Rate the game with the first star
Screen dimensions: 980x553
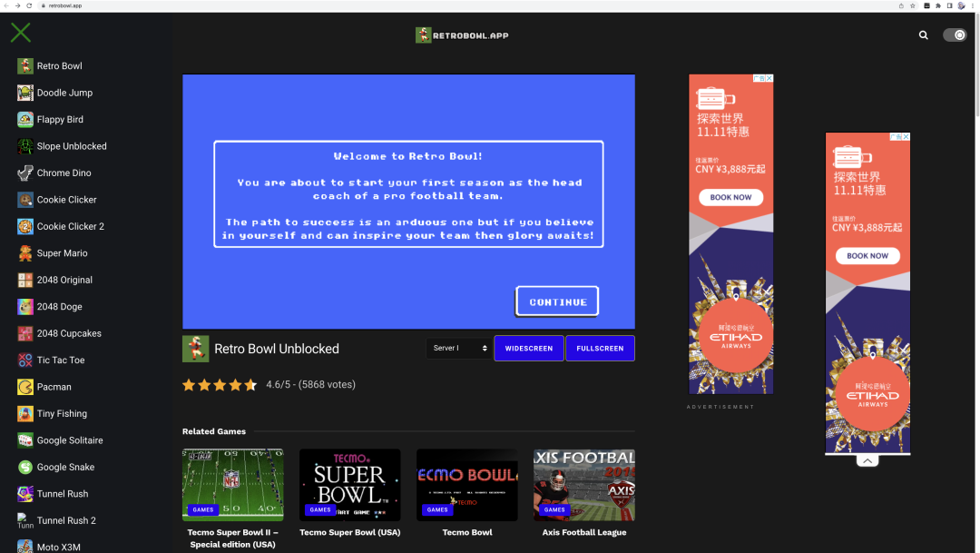(189, 385)
